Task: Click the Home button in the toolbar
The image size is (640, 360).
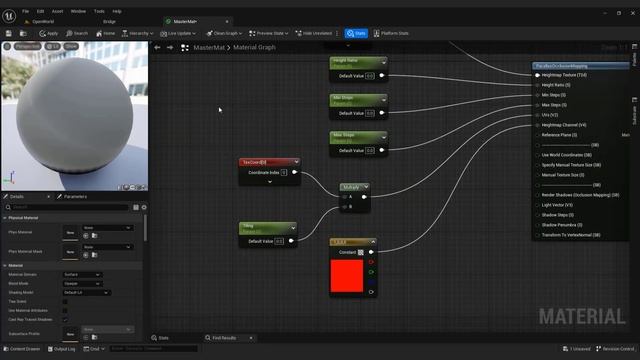Action: (x=105, y=33)
